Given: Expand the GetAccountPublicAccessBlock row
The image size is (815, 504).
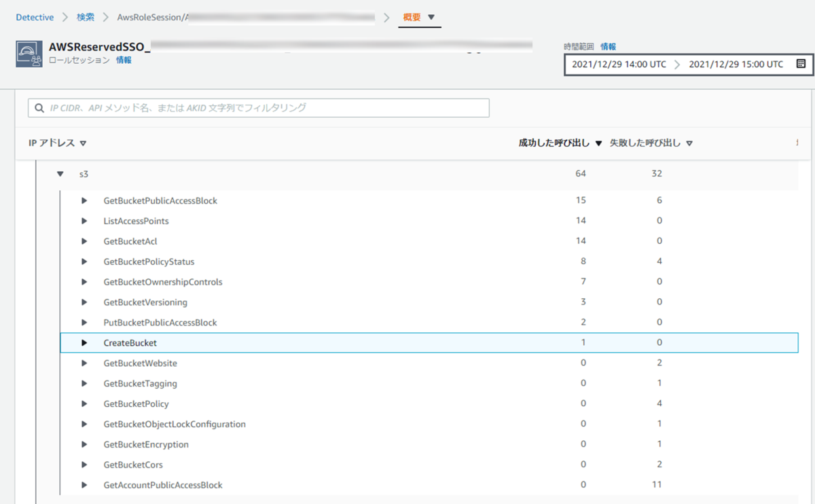Looking at the screenshot, I should point(84,485).
